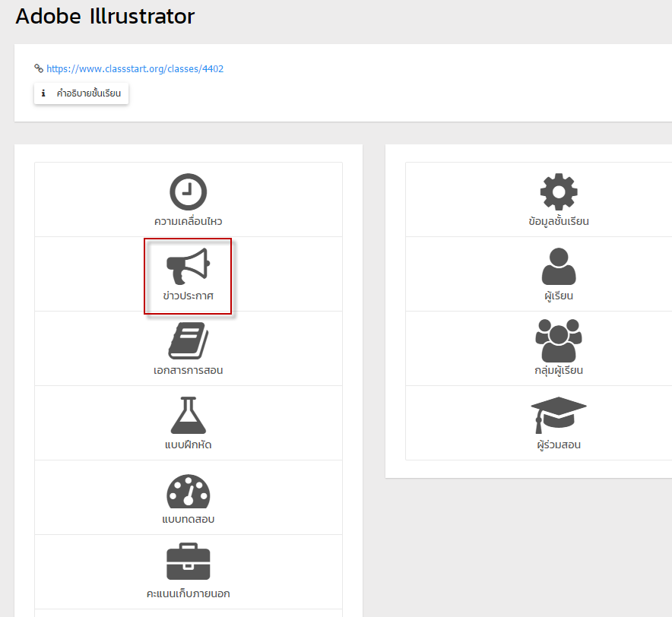Open the กลุ่มผู้เรียน group icon

[x=559, y=340]
